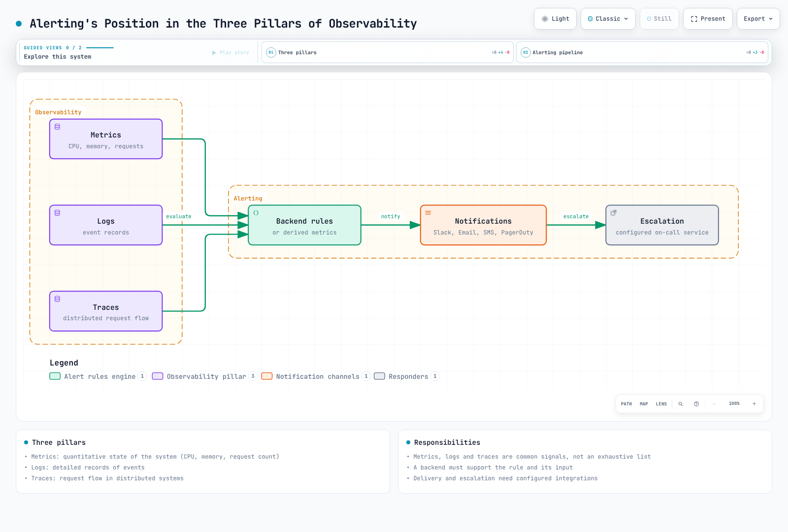Click 'Logs: detailed records of events' bullet
The image size is (788, 532).
pos(88,467)
